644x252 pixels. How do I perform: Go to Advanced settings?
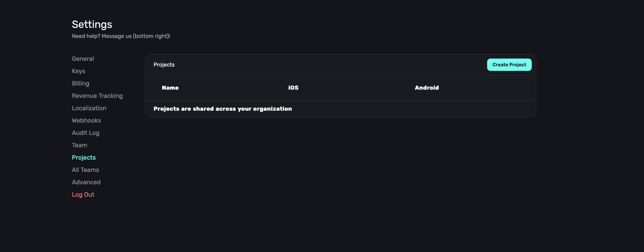86,182
